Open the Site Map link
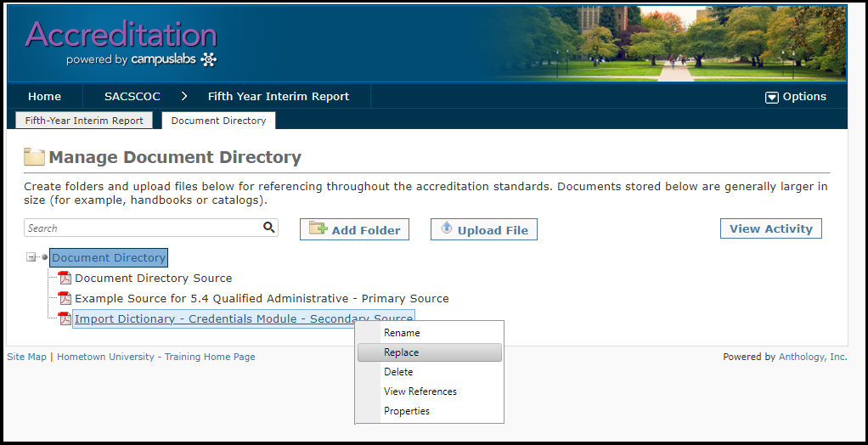This screenshot has height=445, width=868. tap(26, 357)
